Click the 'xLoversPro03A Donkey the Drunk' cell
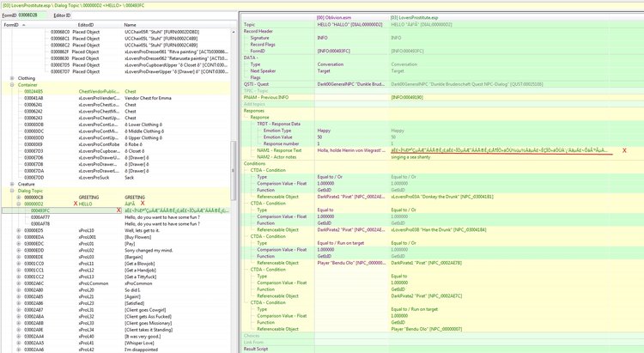The image size is (644, 353). coord(442,197)
